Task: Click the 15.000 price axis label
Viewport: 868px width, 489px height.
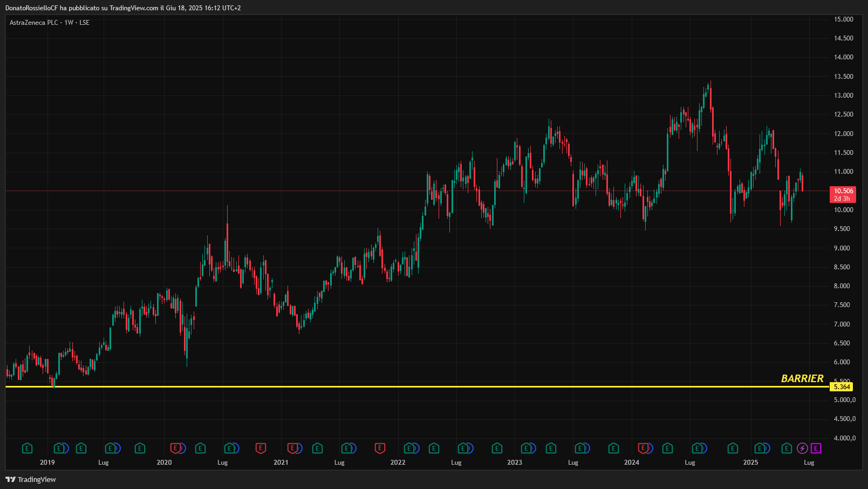Action: [844, 19]
